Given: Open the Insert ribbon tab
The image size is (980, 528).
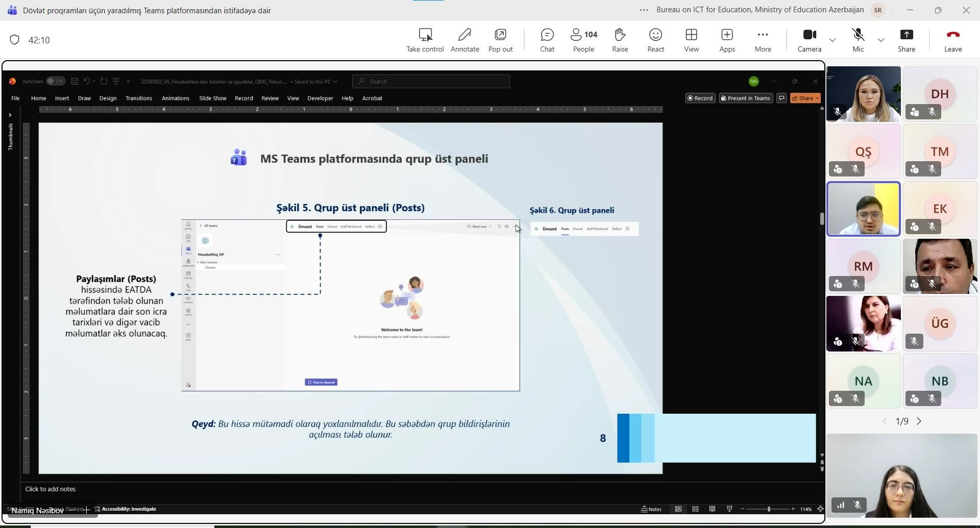Looking at the screenshot, I should point(62,98).
